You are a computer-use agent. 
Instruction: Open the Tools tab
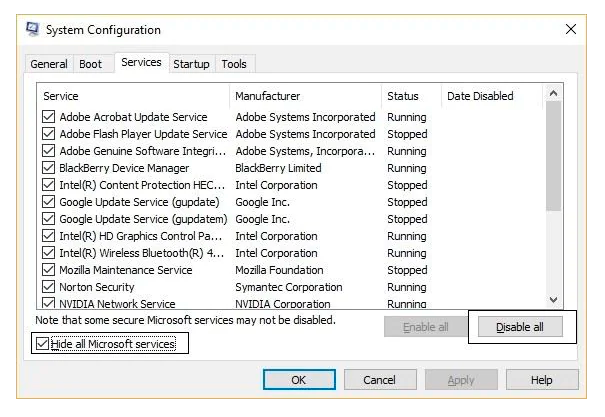(234, 64)
